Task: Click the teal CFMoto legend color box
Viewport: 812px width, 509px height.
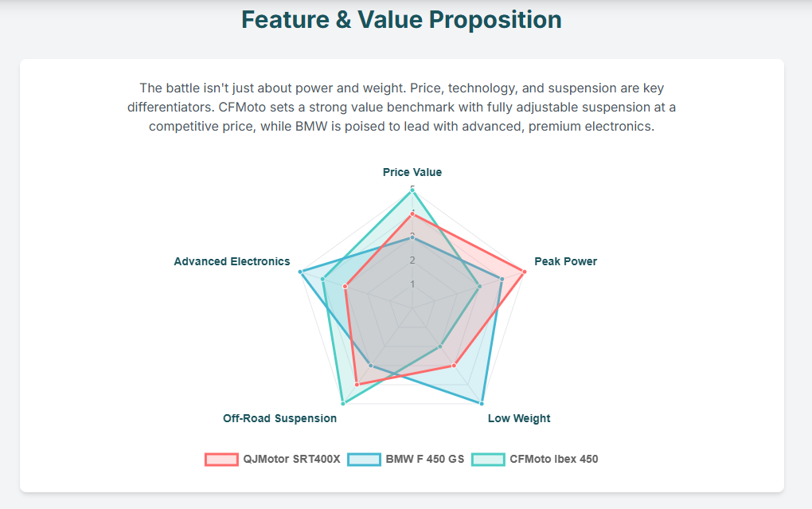Action: point(488,459)
